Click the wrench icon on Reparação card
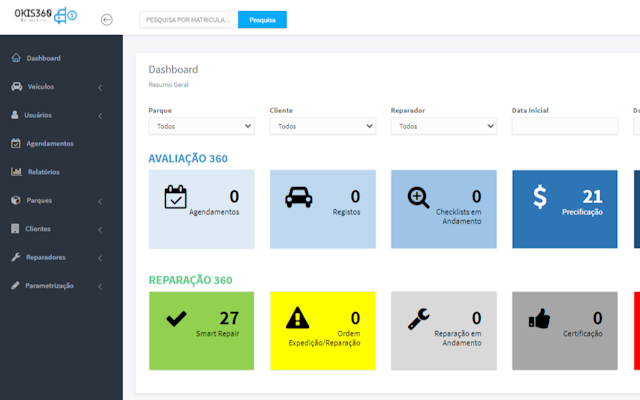640x400 pixels. pos(419,319)
